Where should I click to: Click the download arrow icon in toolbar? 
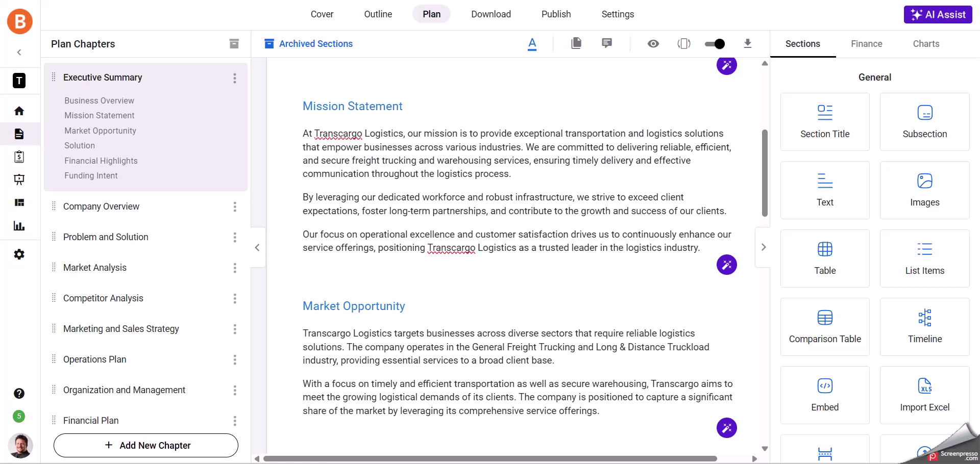(748, 44)
